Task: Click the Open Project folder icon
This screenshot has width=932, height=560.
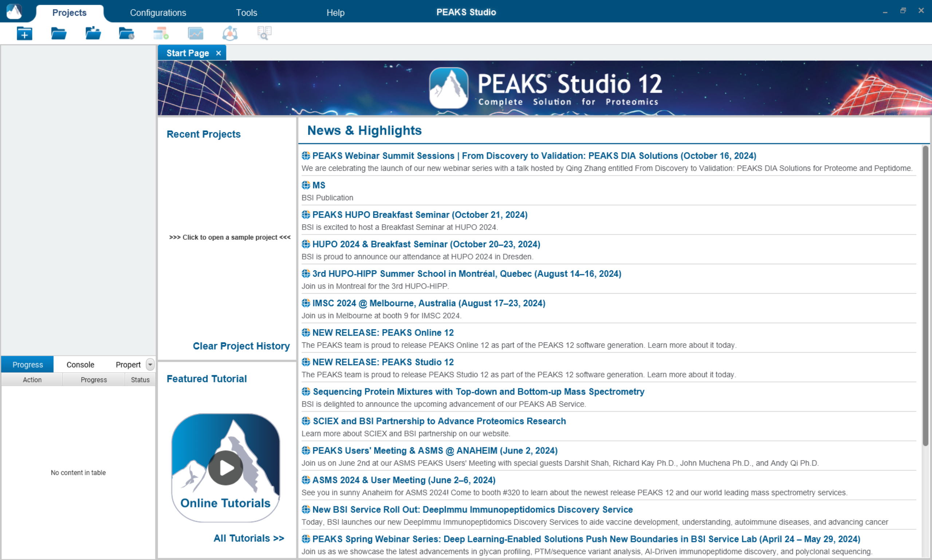Action: [x=59, y=33]
